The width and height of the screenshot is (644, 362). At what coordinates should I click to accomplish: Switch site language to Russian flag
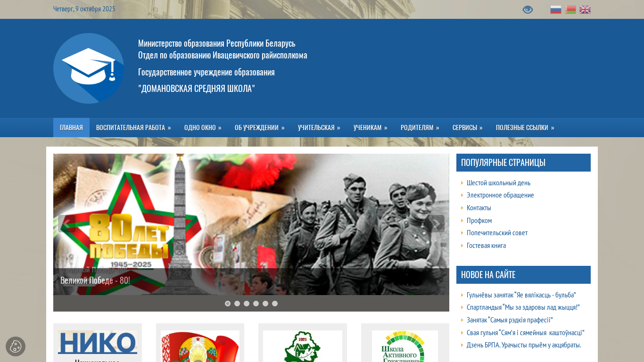point(556,9)
